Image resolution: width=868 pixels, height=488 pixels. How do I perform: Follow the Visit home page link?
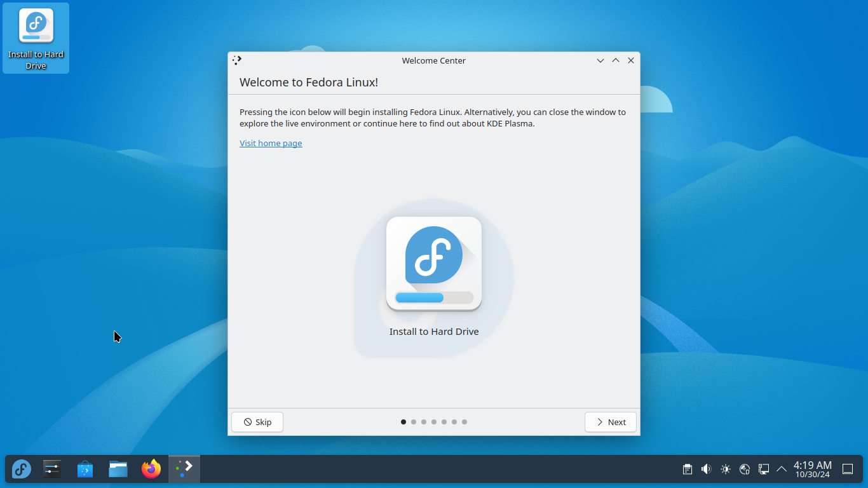click(x=271, y=144)
